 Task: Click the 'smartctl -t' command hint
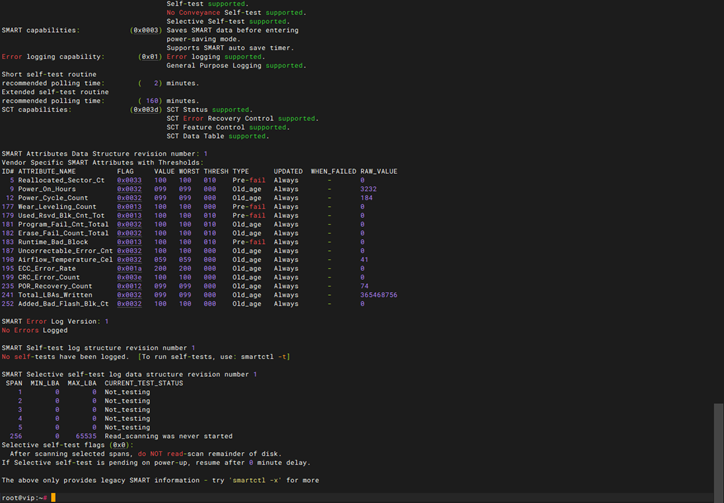point(264,357)
